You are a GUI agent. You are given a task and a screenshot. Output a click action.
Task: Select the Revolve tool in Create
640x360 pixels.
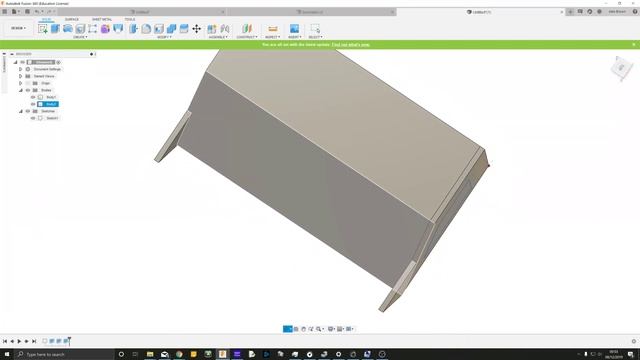tap(68, 29)
